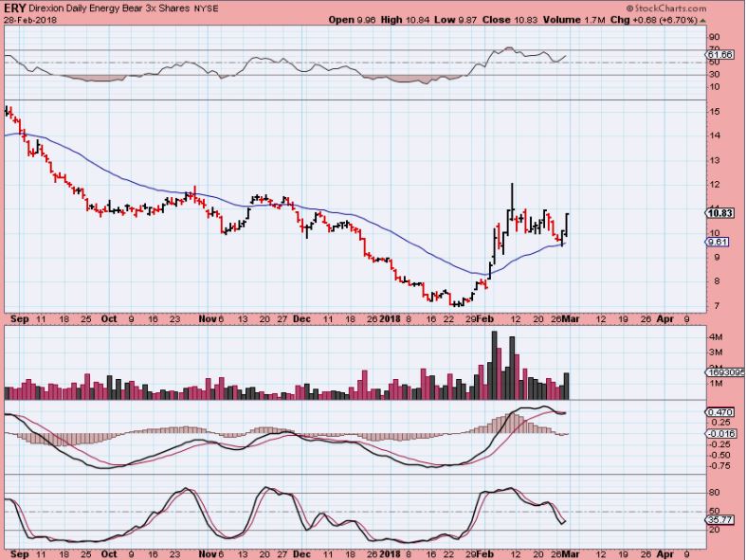Click the Open 9.96 value
This screenshot has width=746, height=560.
point(352,20)
